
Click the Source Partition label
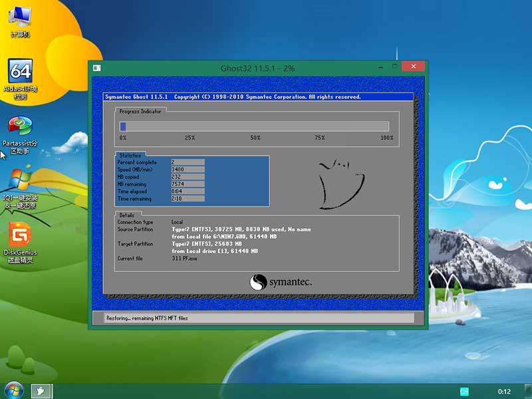[135, 229]
